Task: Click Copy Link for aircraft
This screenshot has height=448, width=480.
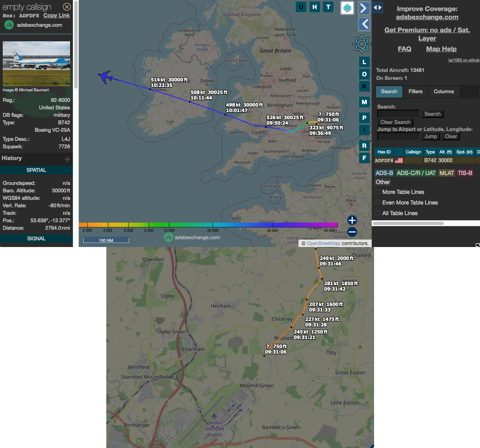Action: (x=56, y=15)
